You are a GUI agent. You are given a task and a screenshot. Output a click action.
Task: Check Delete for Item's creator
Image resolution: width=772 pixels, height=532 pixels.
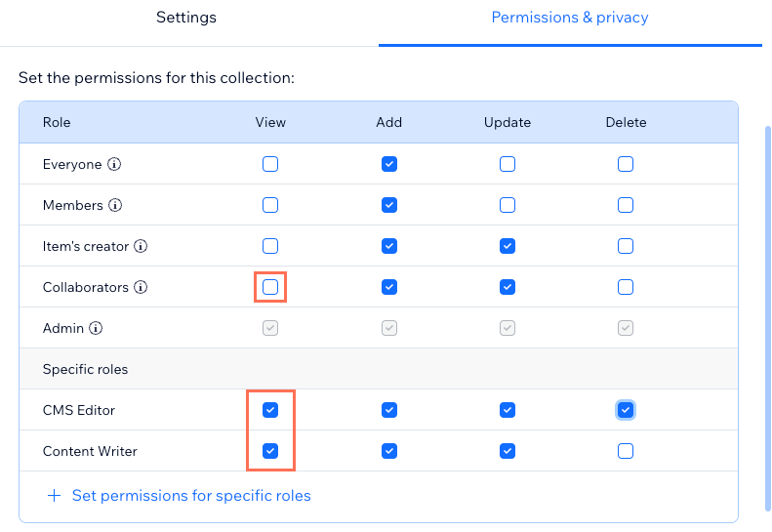coord(626,246)
